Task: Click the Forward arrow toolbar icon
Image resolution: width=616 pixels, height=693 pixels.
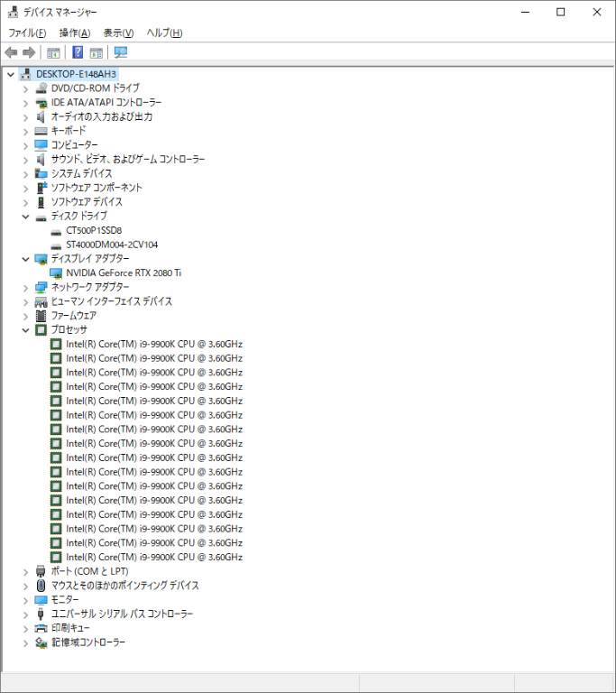Action: pyautogui.click(x=29, y=52)
